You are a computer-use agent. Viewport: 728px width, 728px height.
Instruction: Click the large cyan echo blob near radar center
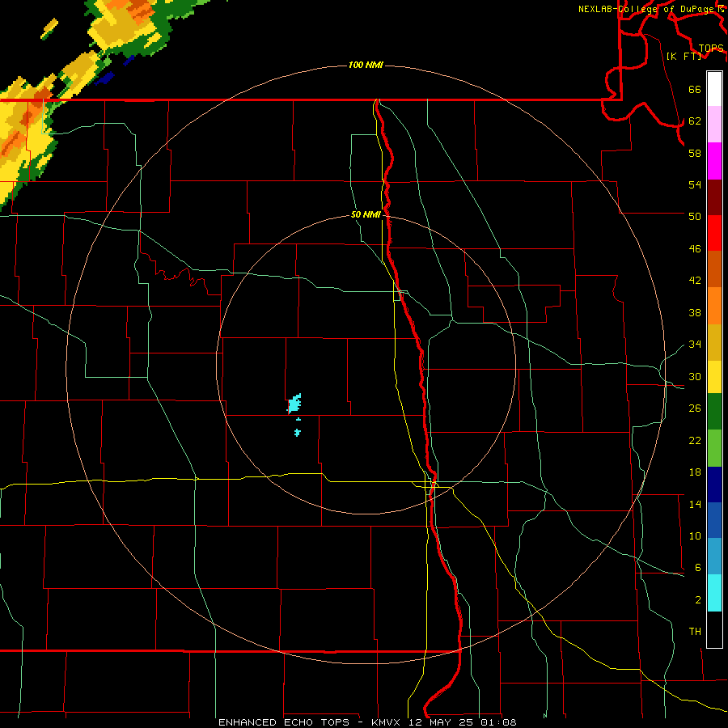(294, 404)
